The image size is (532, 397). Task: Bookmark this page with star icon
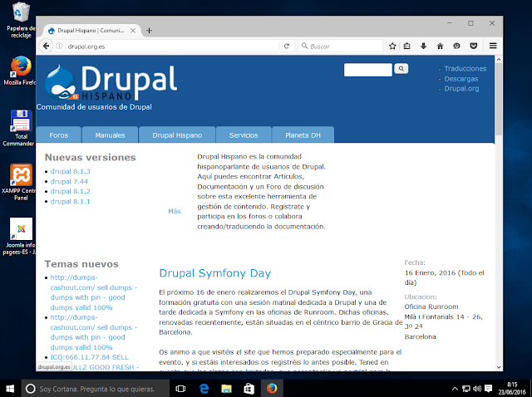[392, 46]
